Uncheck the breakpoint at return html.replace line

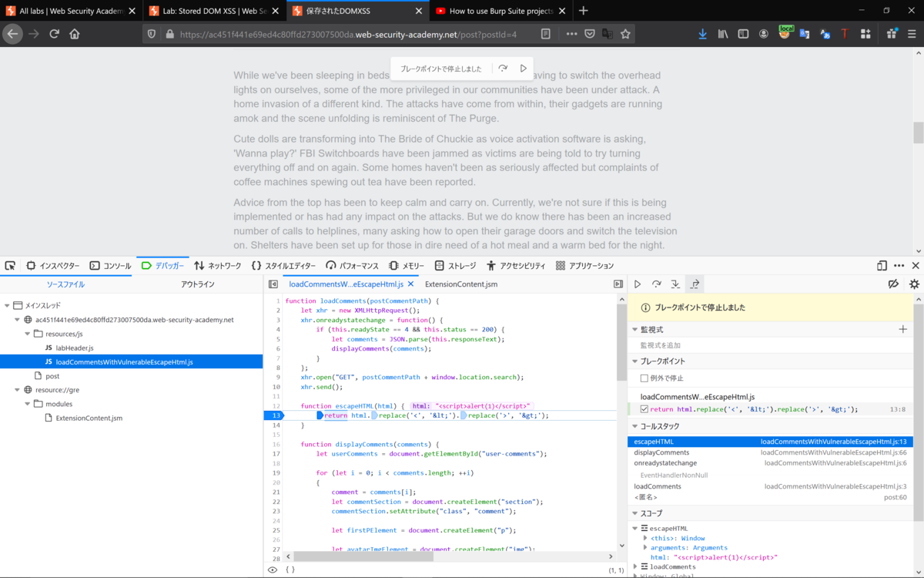click(644, 409)
